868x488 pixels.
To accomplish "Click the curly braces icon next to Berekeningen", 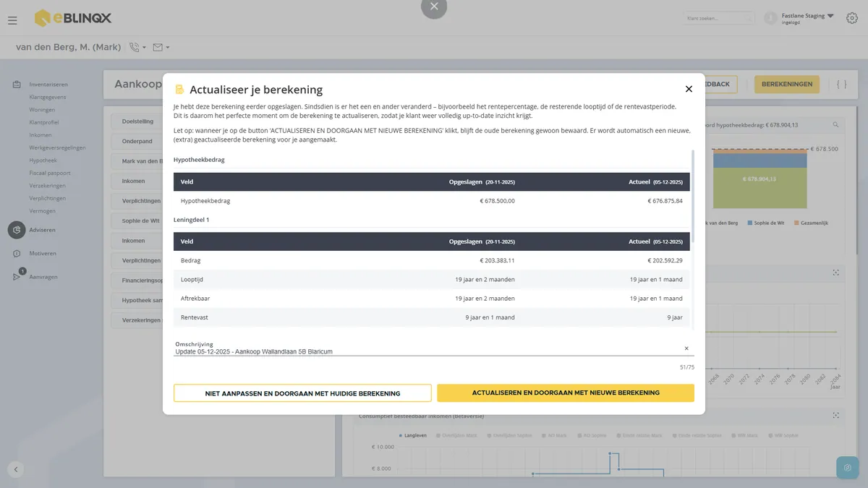I will [842, 84].
